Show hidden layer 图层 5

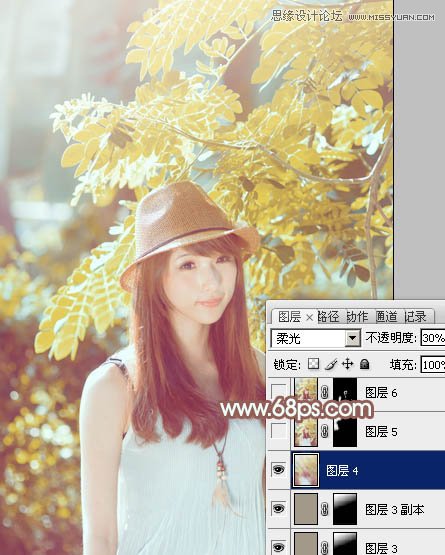tap(279, 431)
